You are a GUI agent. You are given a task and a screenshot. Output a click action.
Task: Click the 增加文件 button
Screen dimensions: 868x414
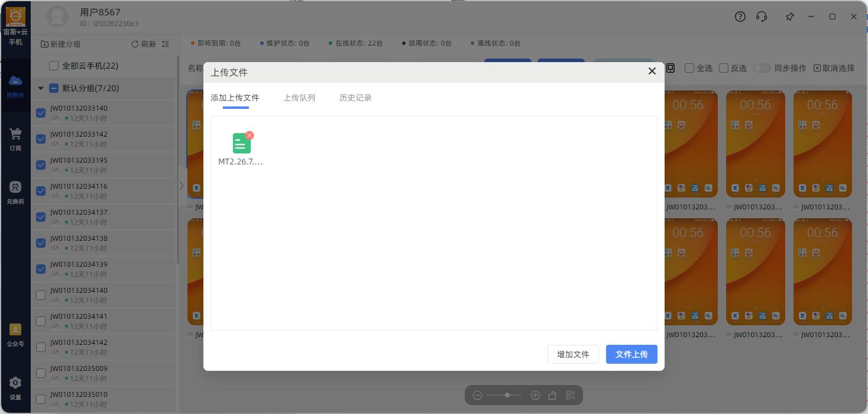click(x=573, y=354)
